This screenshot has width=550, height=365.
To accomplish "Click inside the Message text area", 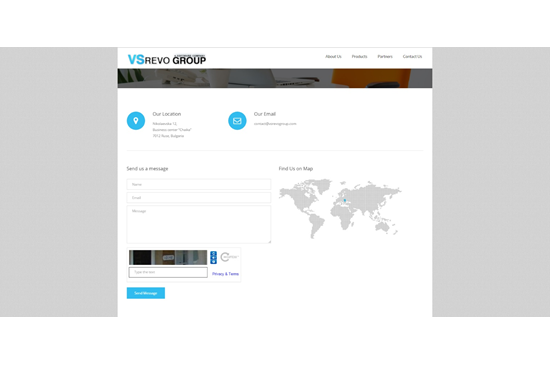I will pyautogui.click(x=199, y=224).
